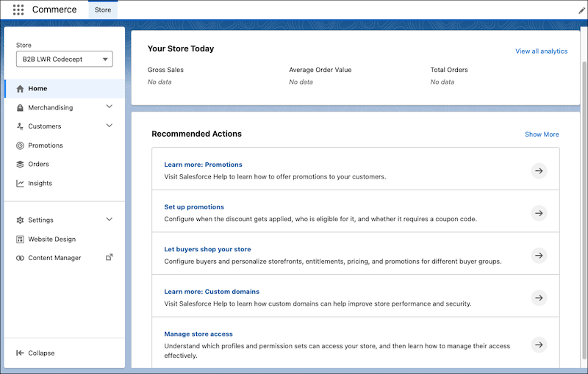The width and height of the screenshot is (588, 374).
Task: Expand the Settings chevron
Action: point(109,219)
